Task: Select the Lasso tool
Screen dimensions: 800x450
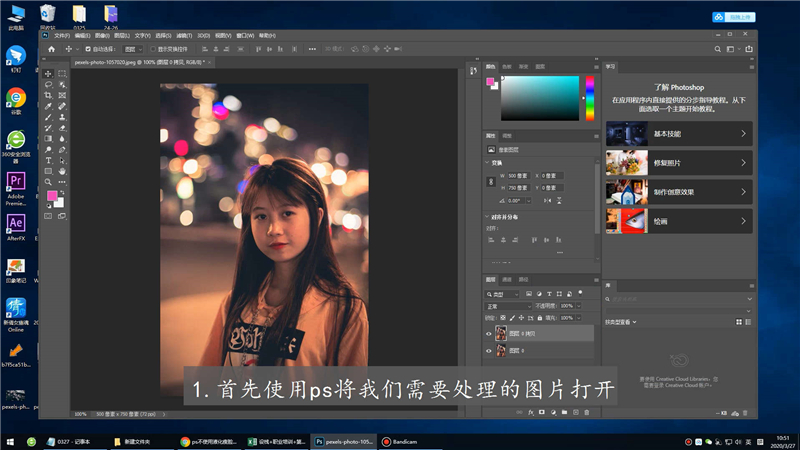Action: pos(48,84)
